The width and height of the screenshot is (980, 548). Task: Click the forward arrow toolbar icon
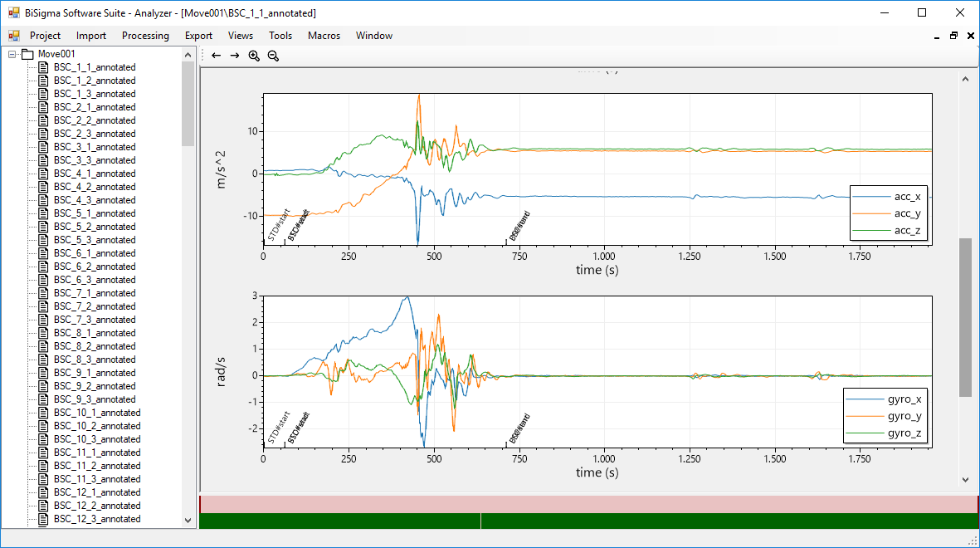coord(235,56)
